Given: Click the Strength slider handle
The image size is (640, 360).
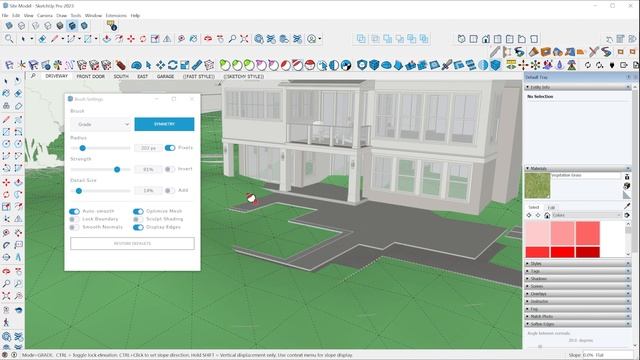Looking at the screenshot, I should coord(117,169).
